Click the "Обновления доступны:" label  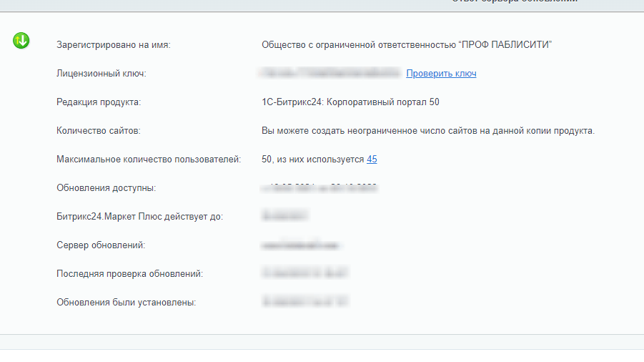point(106,188)
